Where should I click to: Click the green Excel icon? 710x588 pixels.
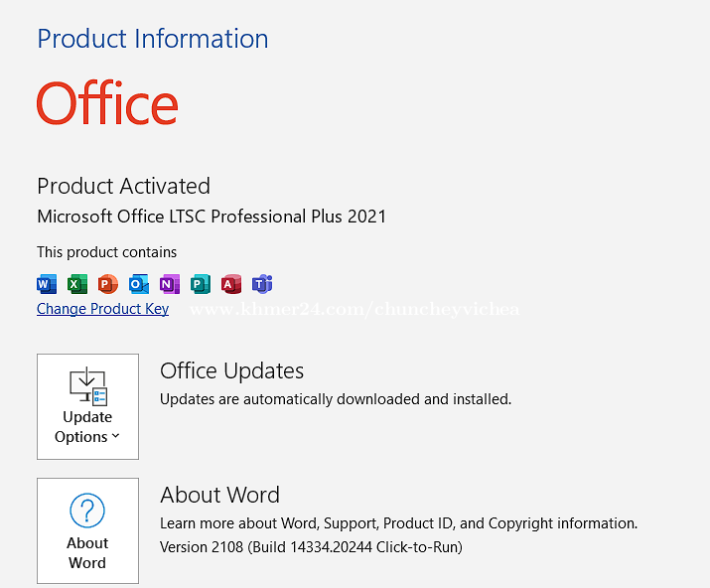coord(77,284)
